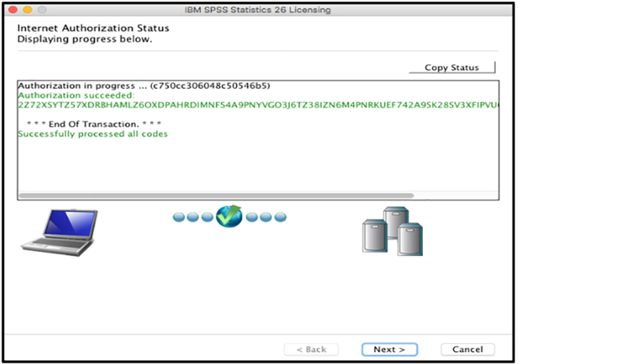Select the 'End Of Transaction' line
Image resolution: width=620 pixels, height=364 pixels.
[94, 124]
